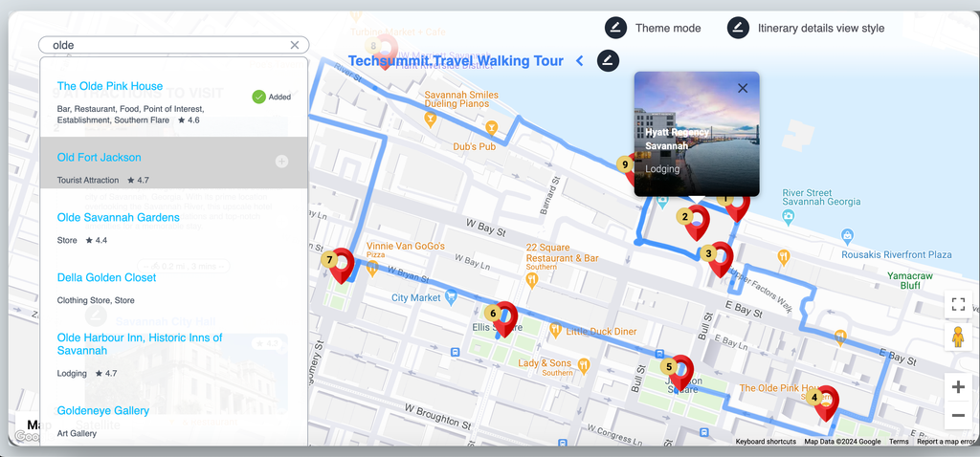Click River Street Savannah Georgia camera icon

pos(789,216)
